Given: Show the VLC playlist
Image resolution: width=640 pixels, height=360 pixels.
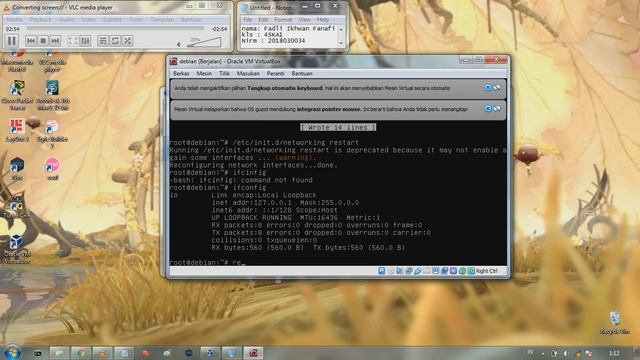Looking at the screenshot, I should (103, 40).
